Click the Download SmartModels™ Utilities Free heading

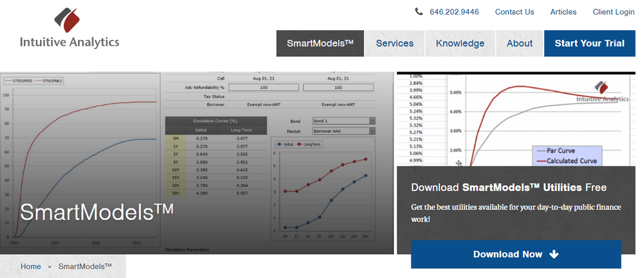coord(509,188)
